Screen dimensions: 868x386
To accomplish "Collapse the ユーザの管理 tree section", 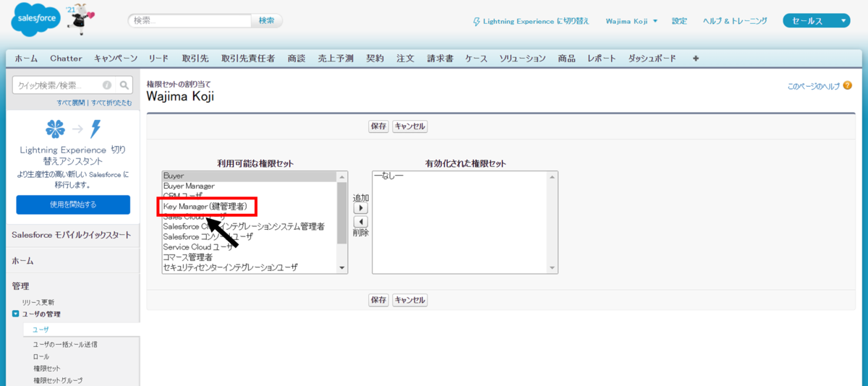I will pyautogui.click(x=16, y=314).
